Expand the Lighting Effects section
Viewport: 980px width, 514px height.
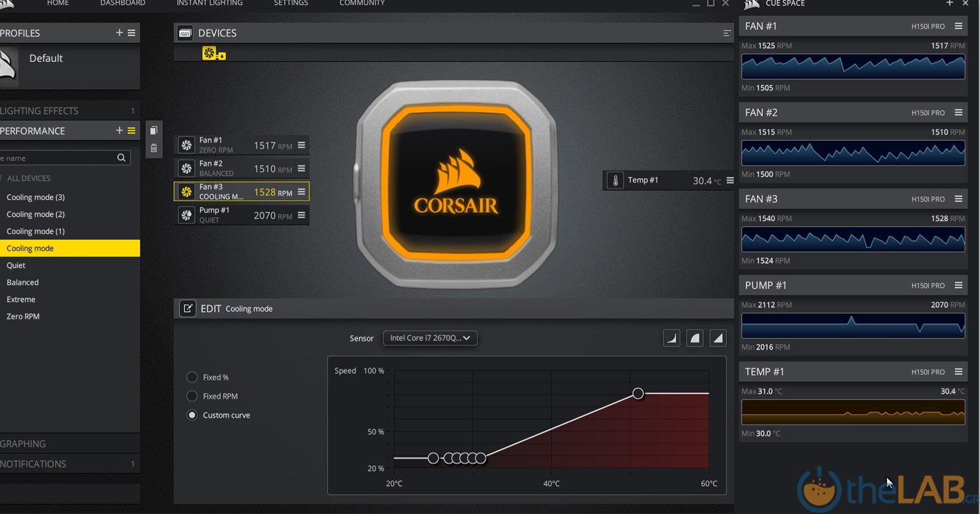point(70,111)
